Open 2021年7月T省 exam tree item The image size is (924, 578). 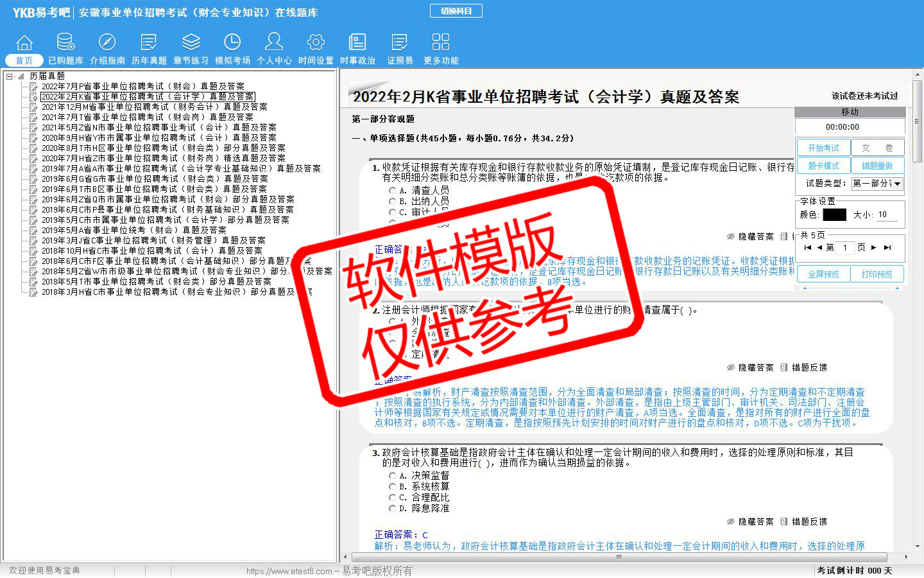(x=147, y=117)
